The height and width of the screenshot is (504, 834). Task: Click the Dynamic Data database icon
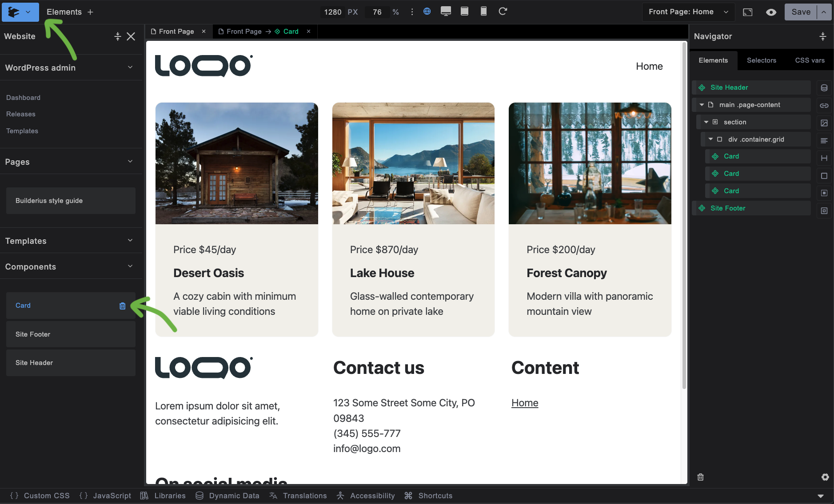[200, 496]
